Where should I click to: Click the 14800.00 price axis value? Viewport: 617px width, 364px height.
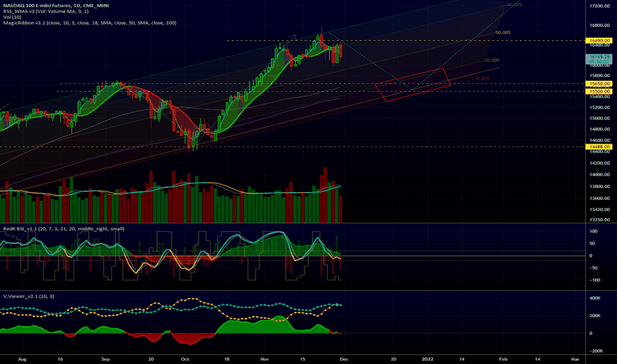point(600,130)
